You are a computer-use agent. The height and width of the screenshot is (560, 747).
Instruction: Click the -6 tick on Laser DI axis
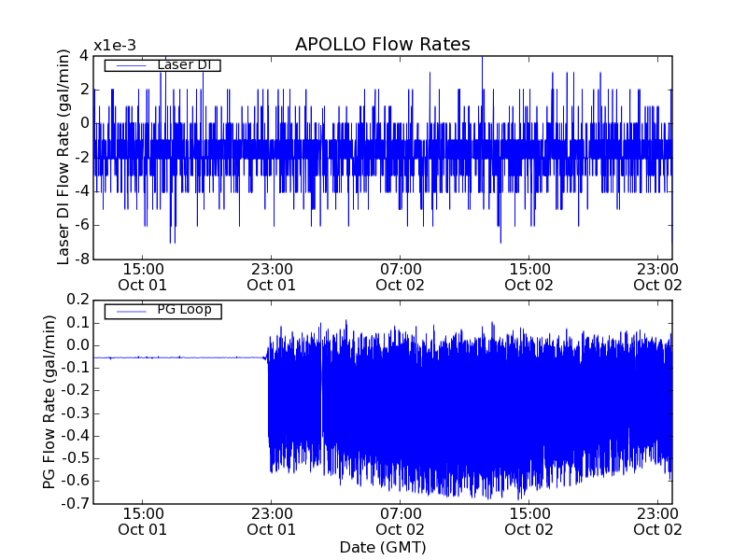82,225
